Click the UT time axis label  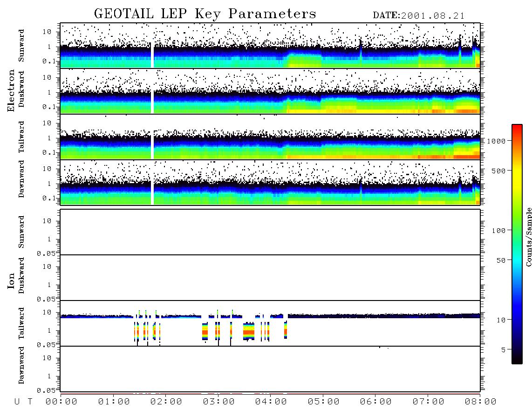click(x=23, y=402)
